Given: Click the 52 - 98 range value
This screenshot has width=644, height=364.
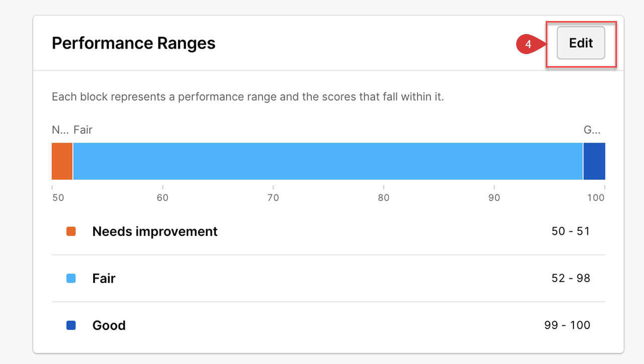Looking at the screenshot, I should tap(570, 278).
